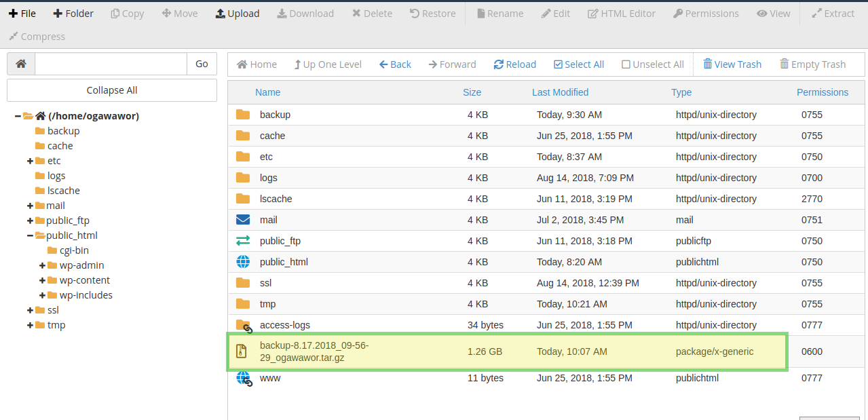Click the View toolbar button
Image resolution: width=868 pixels, height=420 pixels.
click(x=774, y=14)
